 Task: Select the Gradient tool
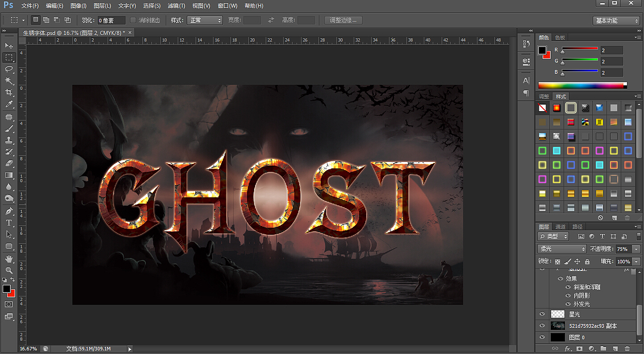9,175
